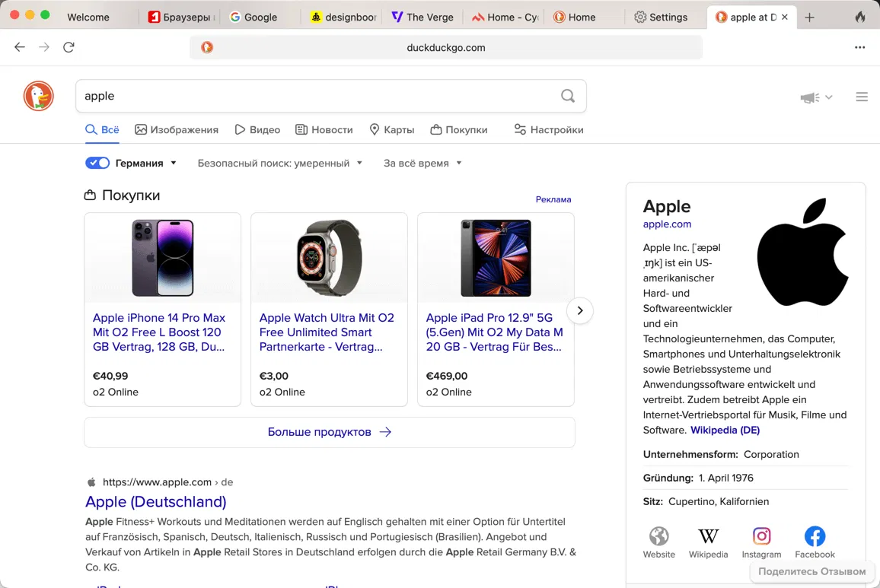Open the DuckDuckGo hamburger menu
Image resolution: width=880 pixels, height=588 pixels.
click(862, 97)
